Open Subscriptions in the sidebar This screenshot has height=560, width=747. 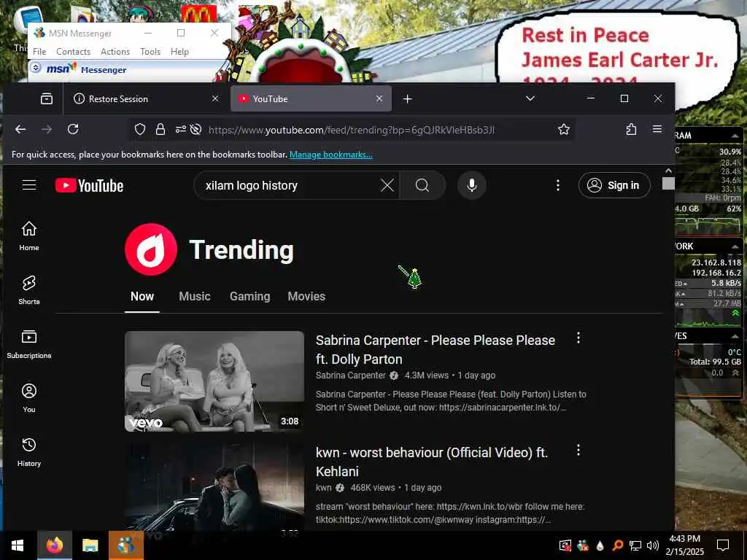pos(29,344)
